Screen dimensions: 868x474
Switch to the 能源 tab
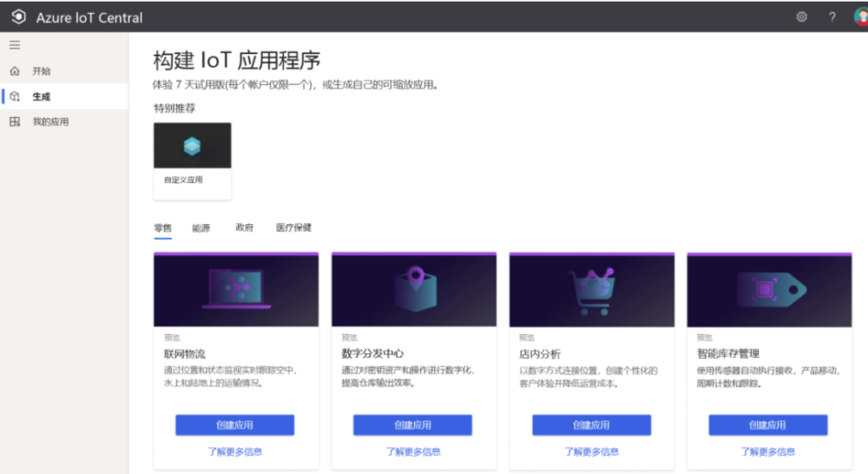click(201, 227)
